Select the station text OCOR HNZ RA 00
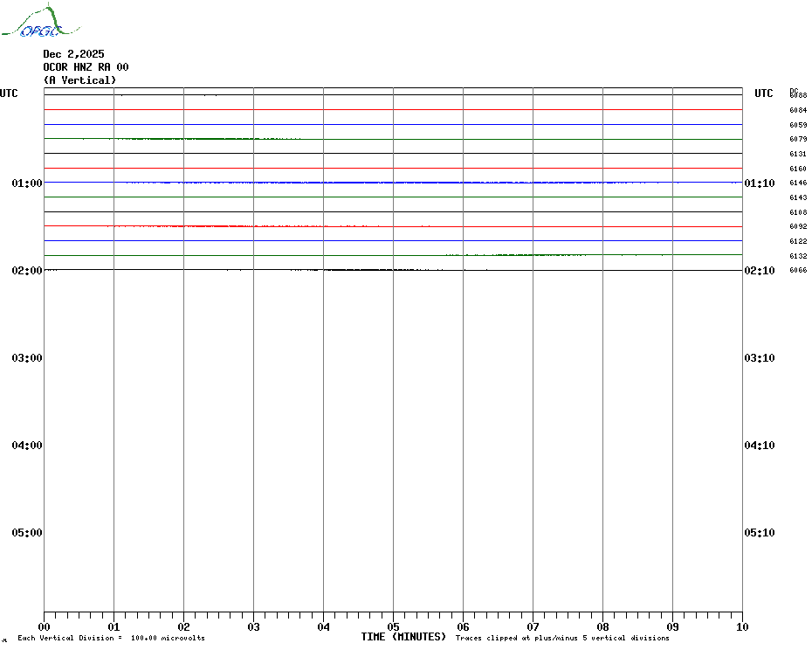 pyautogui.click(x=86, y=67)
